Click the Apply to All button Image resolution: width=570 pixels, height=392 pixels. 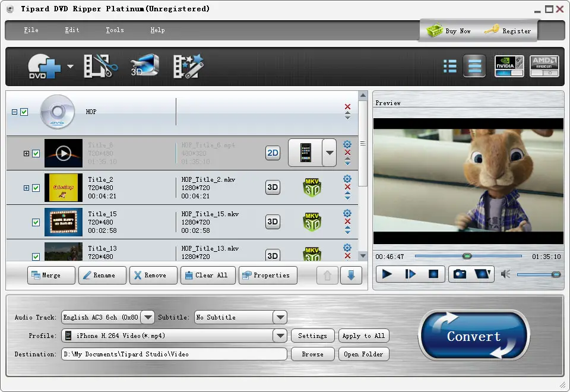click(x=363, y=336)
